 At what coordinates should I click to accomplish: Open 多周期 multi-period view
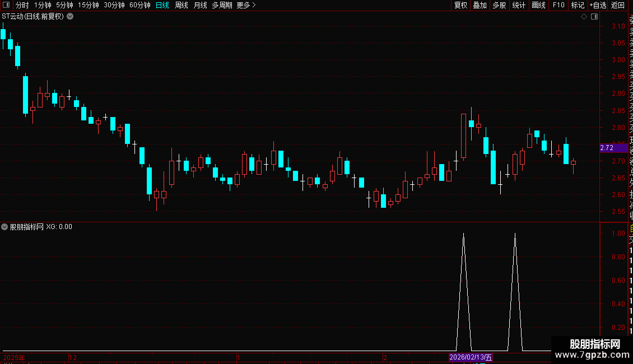[222, 5]
